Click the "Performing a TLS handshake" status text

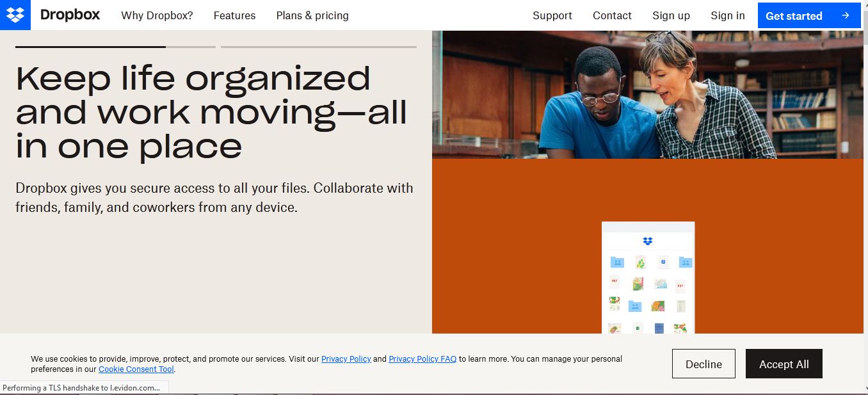click(81, 388)
